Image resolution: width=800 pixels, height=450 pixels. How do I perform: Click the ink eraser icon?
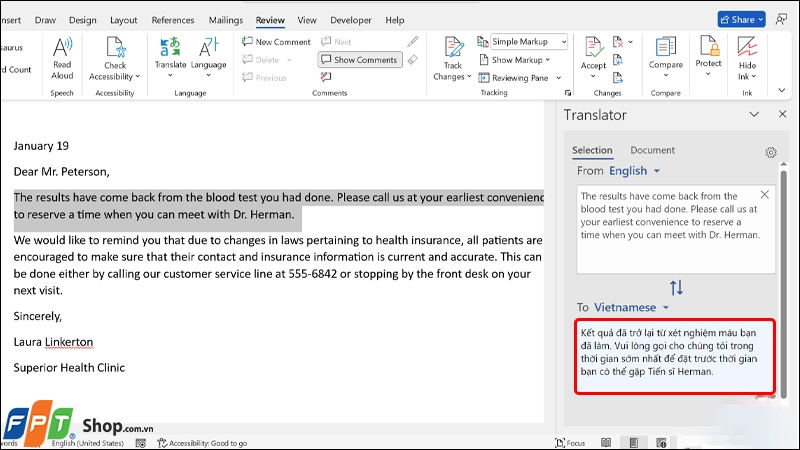[413, 60]
